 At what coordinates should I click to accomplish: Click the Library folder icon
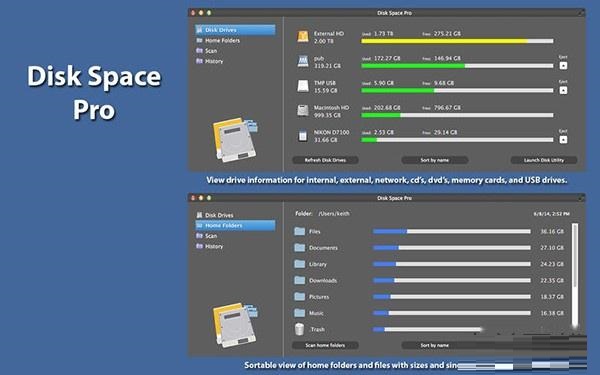tap(300, 264)
